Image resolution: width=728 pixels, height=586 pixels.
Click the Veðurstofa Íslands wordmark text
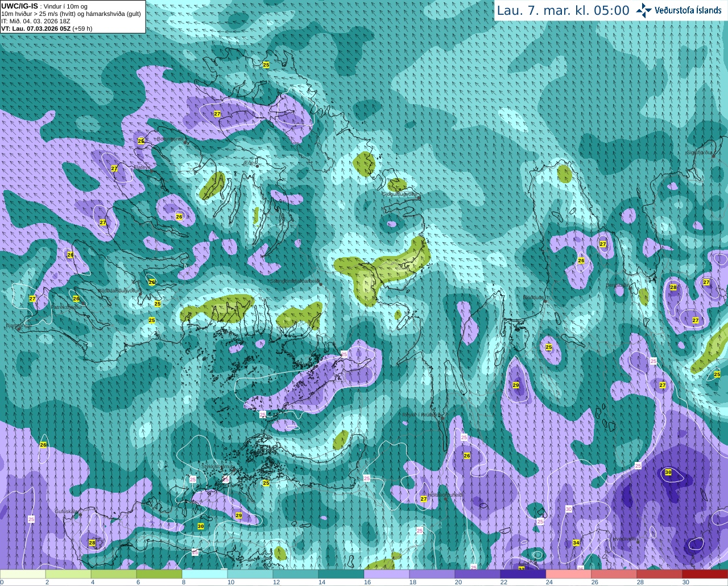[688, 10]
